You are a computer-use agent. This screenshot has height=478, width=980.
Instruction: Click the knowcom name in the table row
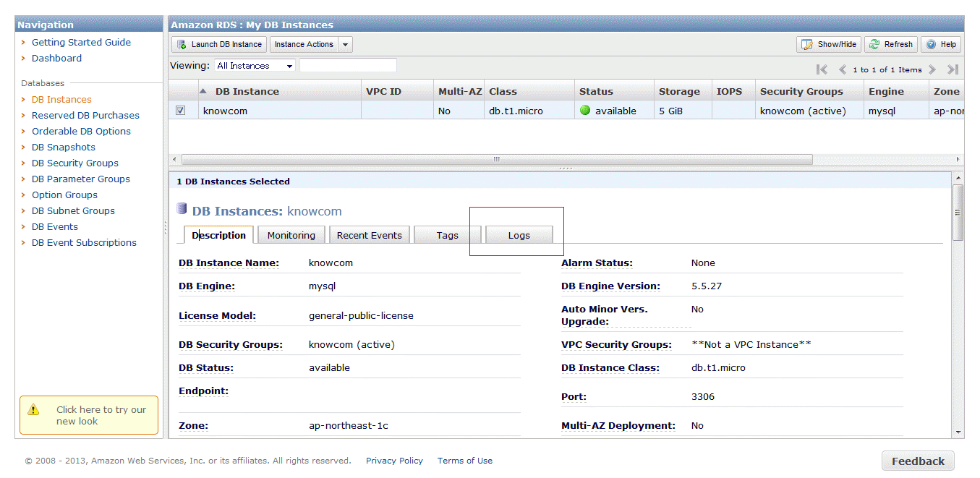coord(226,111)
